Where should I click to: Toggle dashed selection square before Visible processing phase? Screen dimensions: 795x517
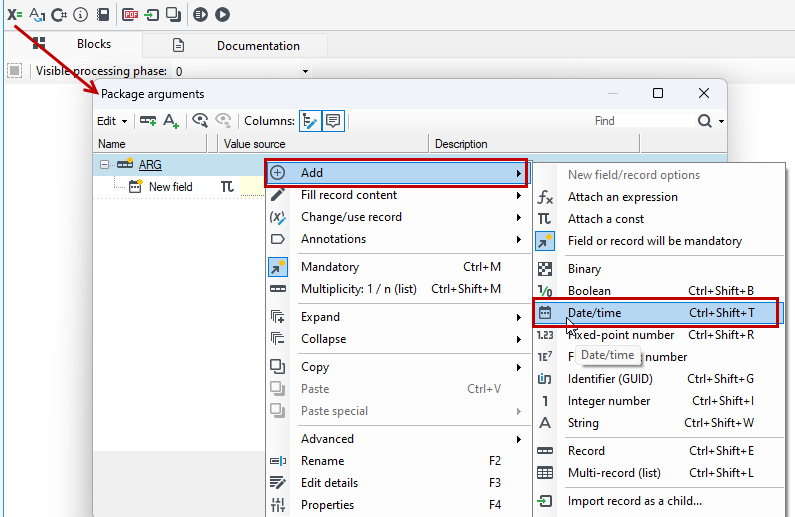point(15,70)
